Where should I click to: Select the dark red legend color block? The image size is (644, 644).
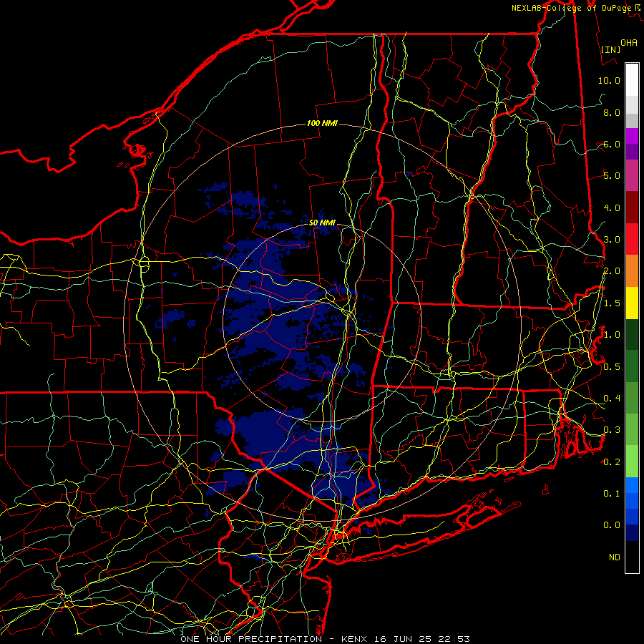click(x=632, y=208)
